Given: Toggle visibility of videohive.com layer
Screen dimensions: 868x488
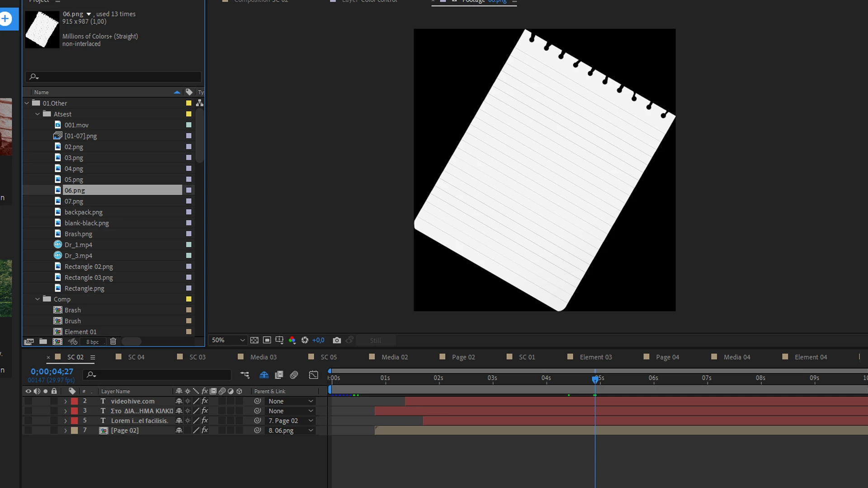Looking at the screenshot, I should click(x=28, y=401).
